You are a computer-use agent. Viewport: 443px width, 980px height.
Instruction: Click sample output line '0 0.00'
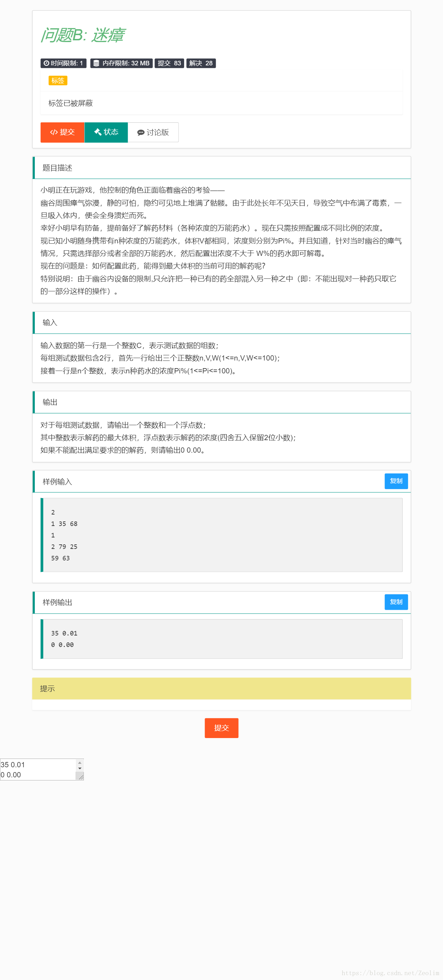click(x=62, y=645)
